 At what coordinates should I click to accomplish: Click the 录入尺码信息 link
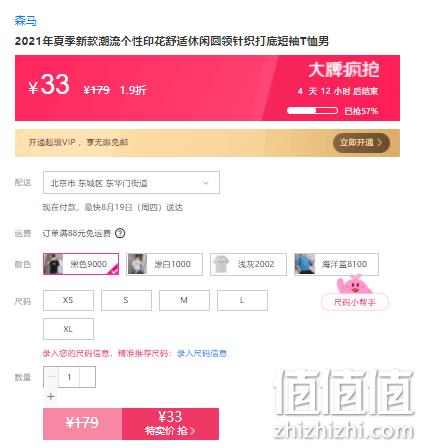202,353
